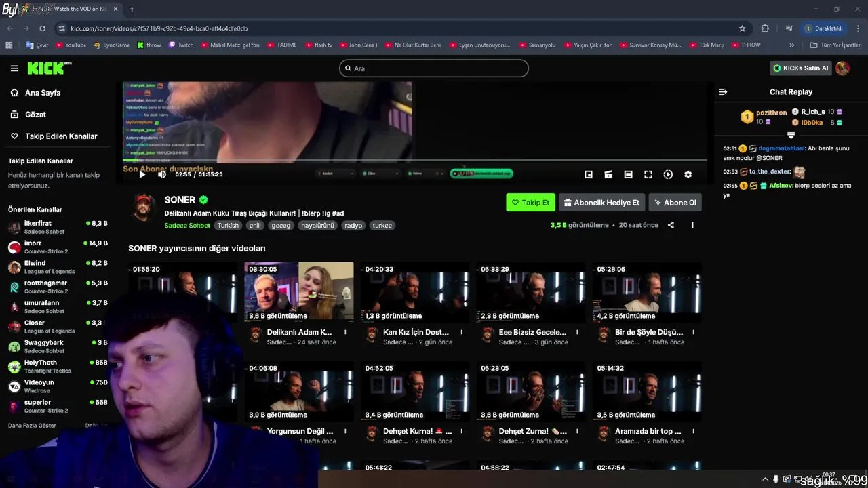Open the 05:28:06 video thumbnail

tap(647, 291)
